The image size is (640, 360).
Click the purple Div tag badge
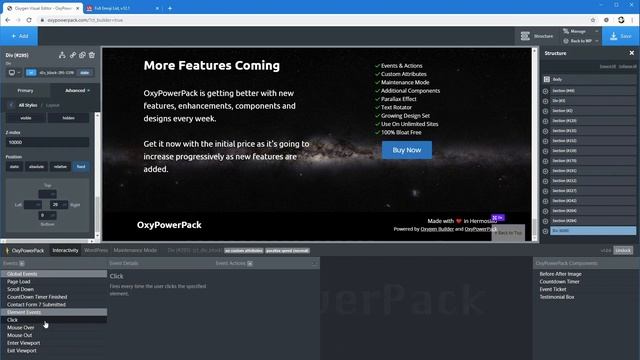[498, 218]
